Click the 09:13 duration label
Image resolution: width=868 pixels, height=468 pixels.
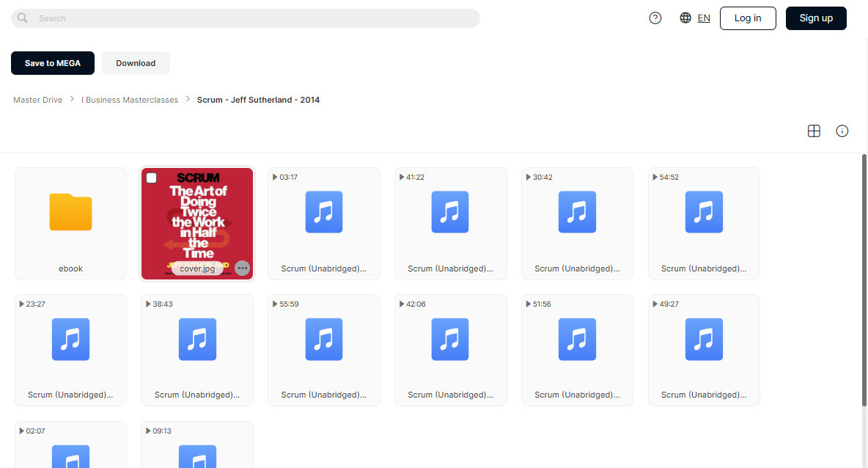(161, 431)
